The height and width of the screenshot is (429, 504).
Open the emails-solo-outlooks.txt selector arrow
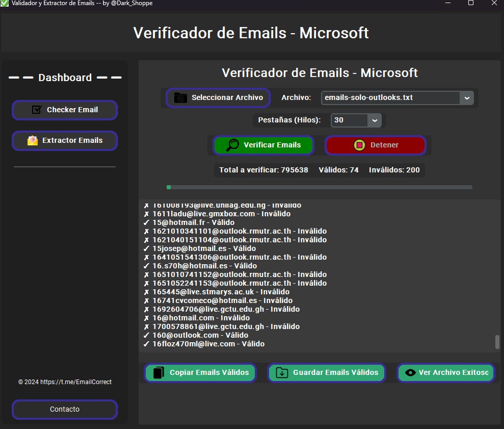[466, 97]
